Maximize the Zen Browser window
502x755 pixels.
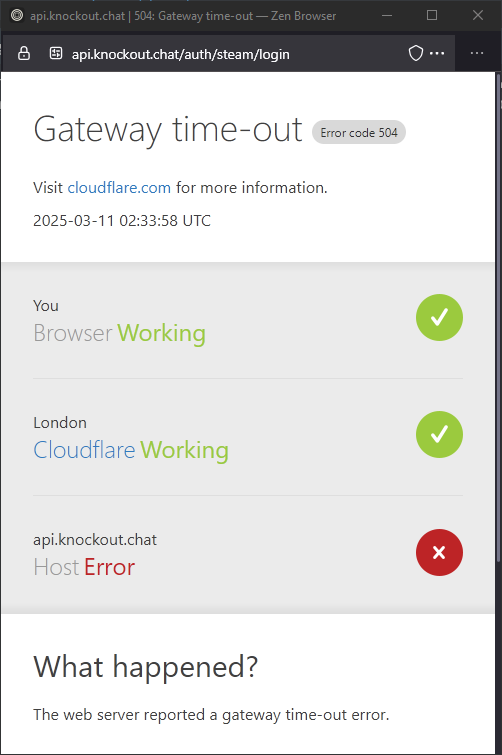[432, 15]
